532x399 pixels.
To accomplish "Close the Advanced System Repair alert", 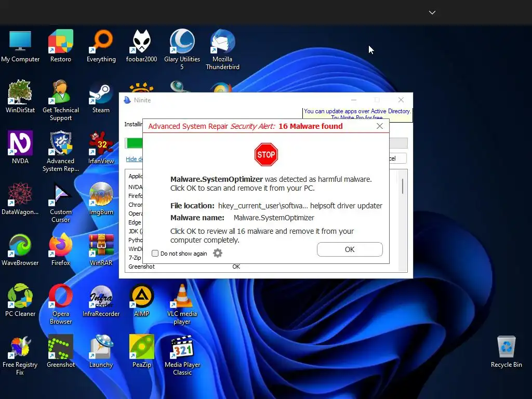I will coord(380,126).
